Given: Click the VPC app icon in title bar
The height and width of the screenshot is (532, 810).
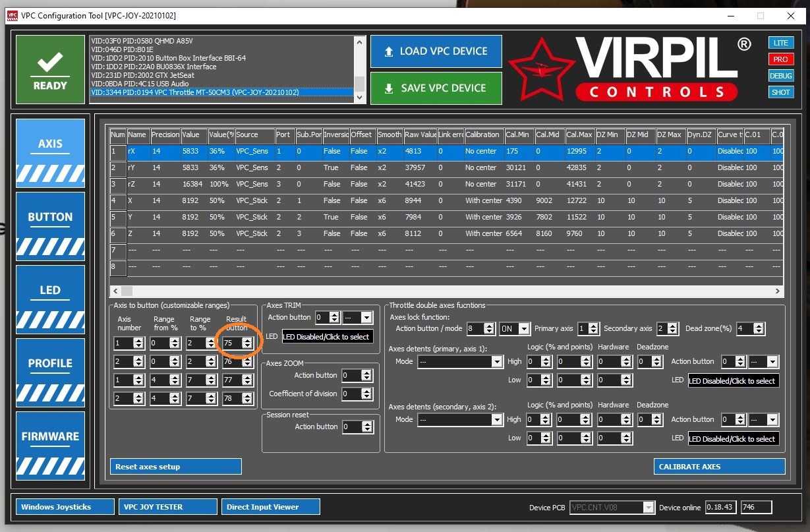Looking at the screenshot, I should [x=13, y=15].
